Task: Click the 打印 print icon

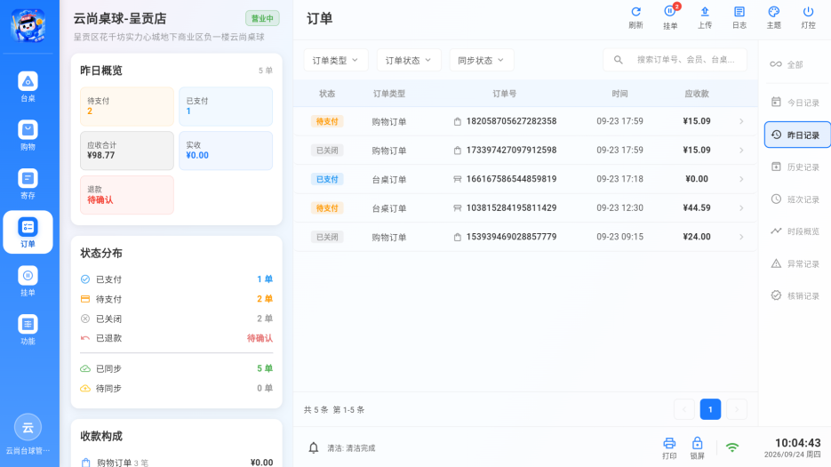Action: click(x=669, y=448)
